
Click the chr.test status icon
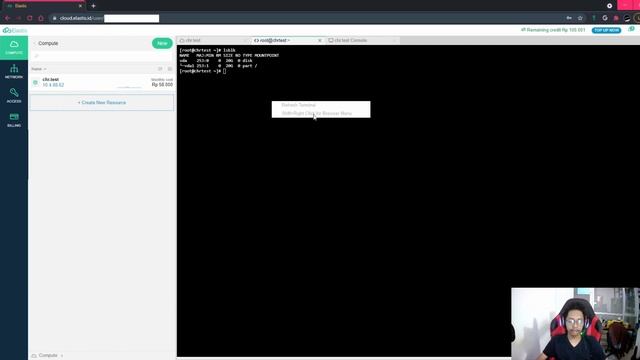coord(36,82)
